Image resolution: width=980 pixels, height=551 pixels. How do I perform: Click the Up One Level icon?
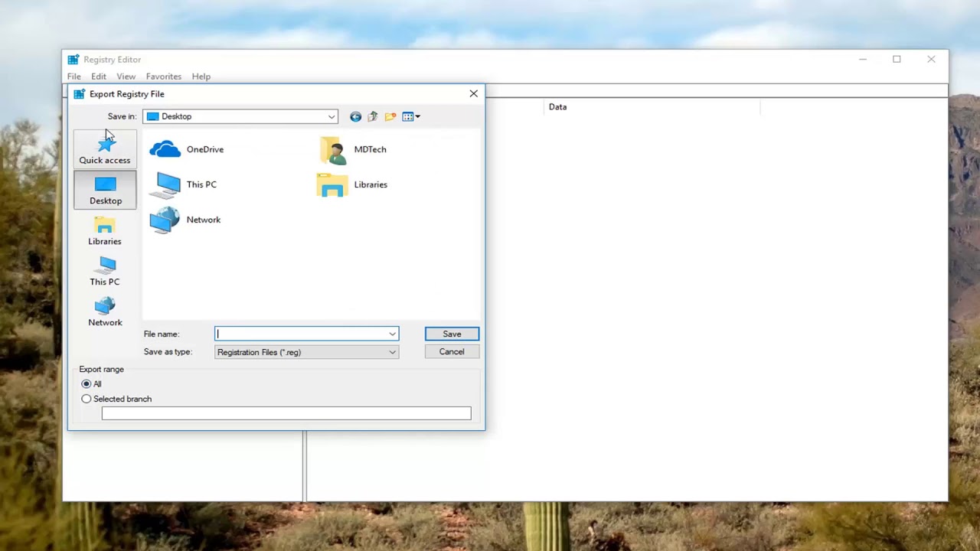[373, 116]
